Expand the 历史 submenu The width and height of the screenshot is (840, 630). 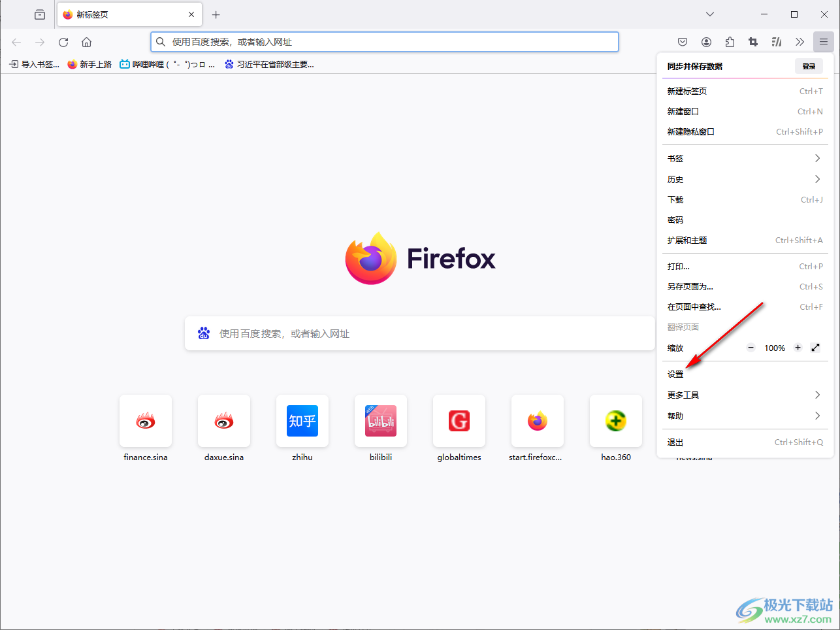pyautogui.click(x=745, y=179)
